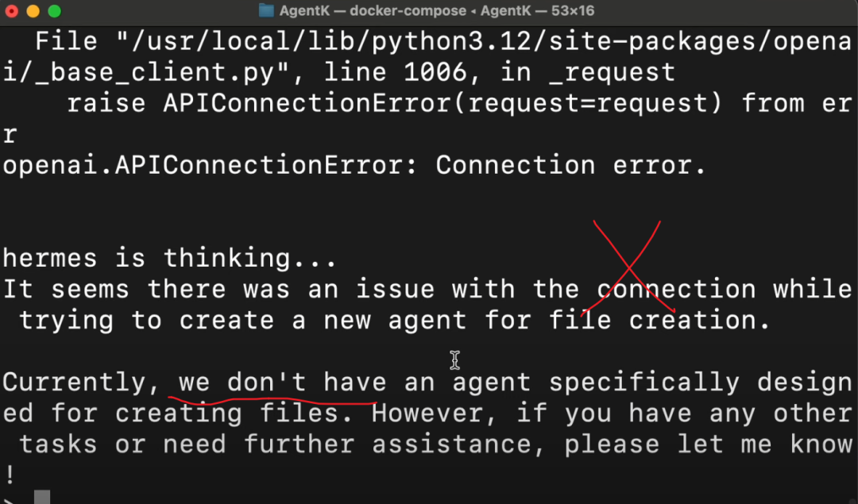This screenshot has width=858, height=504.
Task: Click the "raise" keyword in traceback
Action: tap(106, 103)
